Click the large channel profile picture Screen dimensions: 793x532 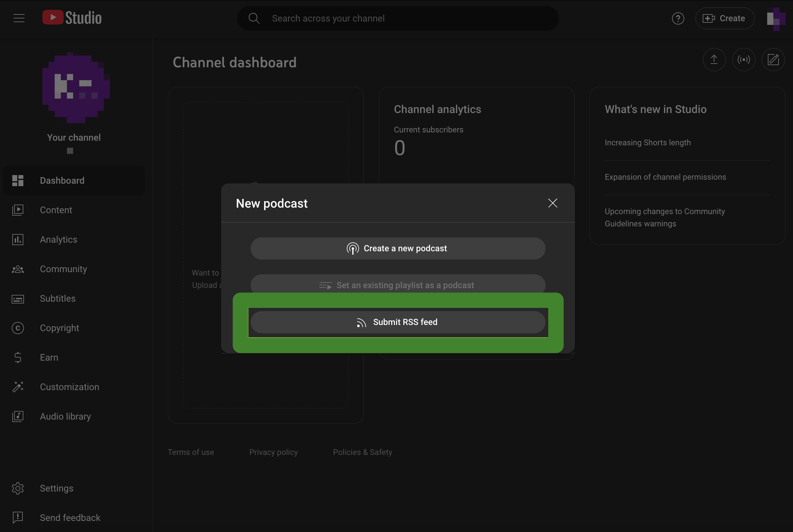pyautogui.click(x=76, y=88)
